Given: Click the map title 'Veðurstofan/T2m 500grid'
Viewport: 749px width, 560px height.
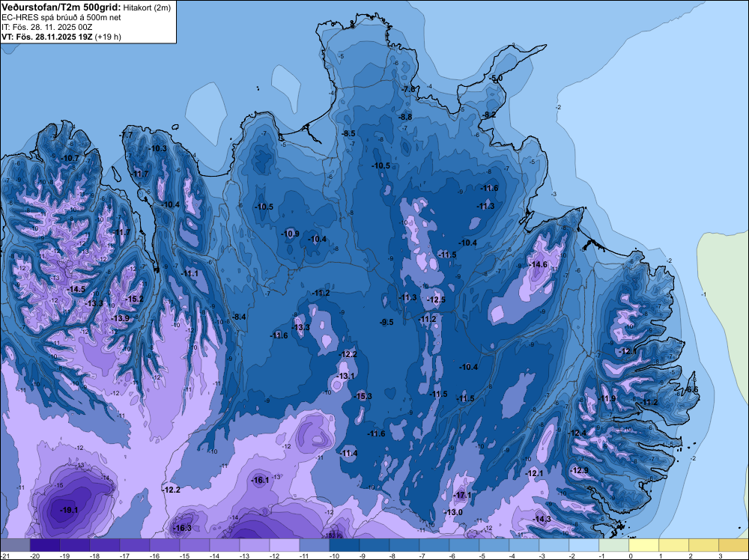Looking at the screenshot, I should [61, 7].
